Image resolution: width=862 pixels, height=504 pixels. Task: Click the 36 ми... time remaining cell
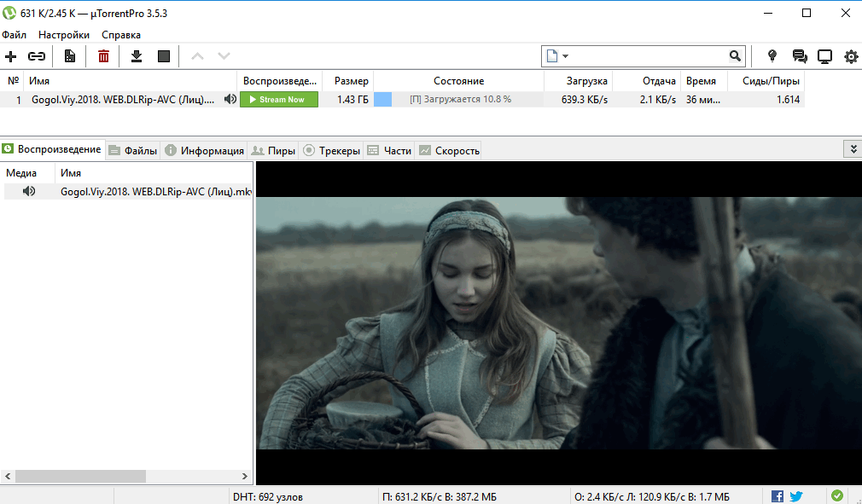(x=703, y=100)
